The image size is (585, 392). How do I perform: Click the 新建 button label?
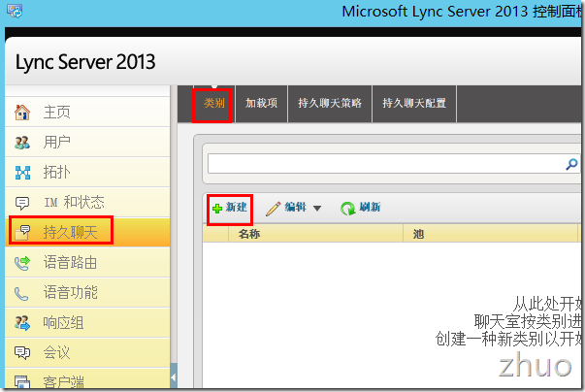[236, 207]
